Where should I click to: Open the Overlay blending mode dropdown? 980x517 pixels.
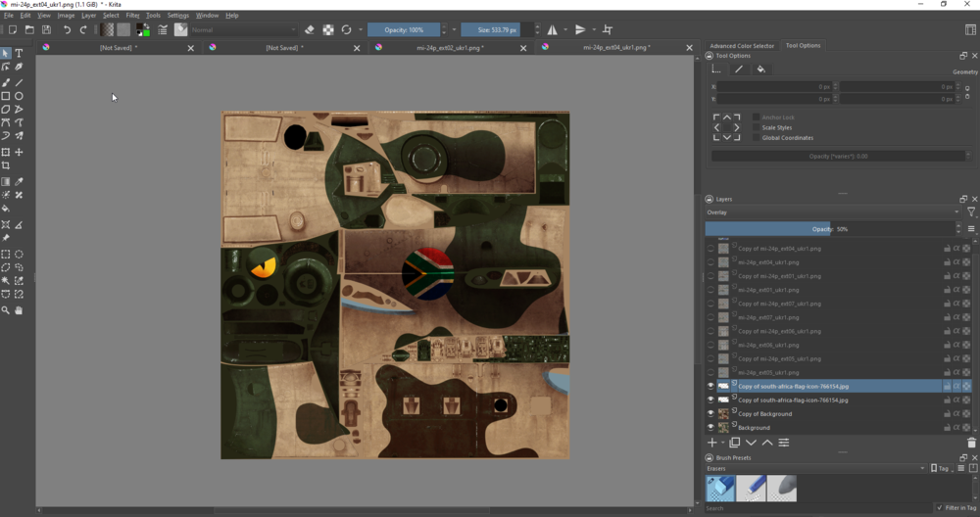pyautogui.click(x=832, y=211)
